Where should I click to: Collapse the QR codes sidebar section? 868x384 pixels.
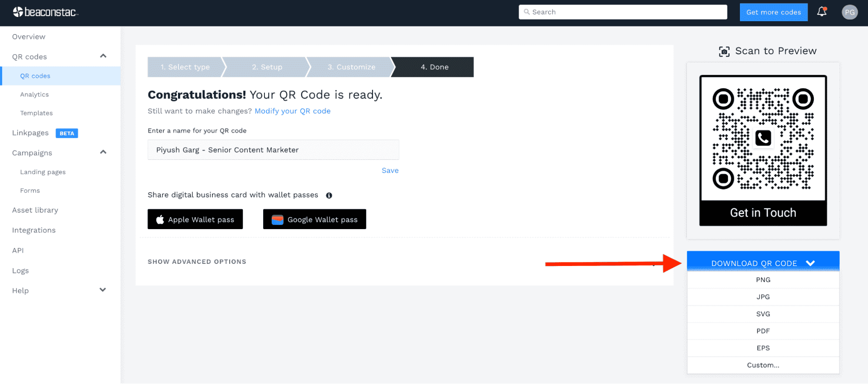(x=103, y=56)
